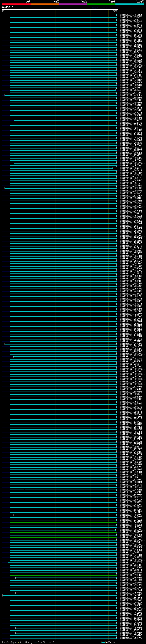Open hit UniRef100_Q93W22

click(x=131, y=17)
